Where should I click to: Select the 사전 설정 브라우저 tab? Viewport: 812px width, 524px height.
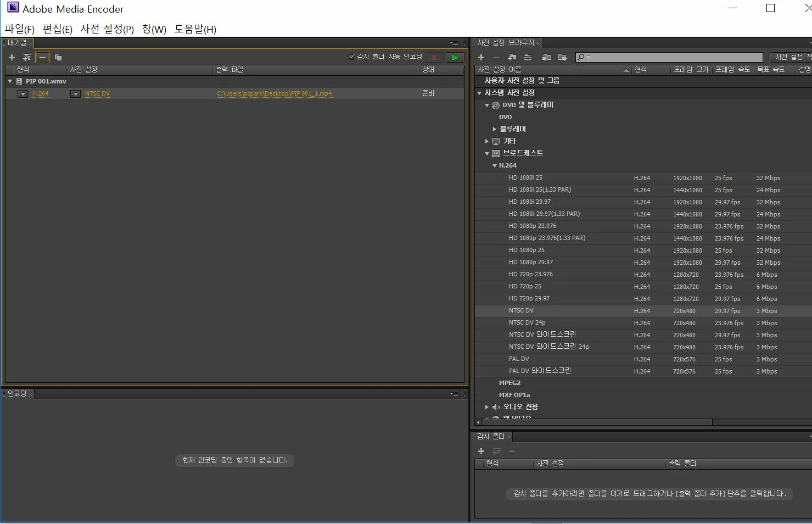[x=506, y=43]
